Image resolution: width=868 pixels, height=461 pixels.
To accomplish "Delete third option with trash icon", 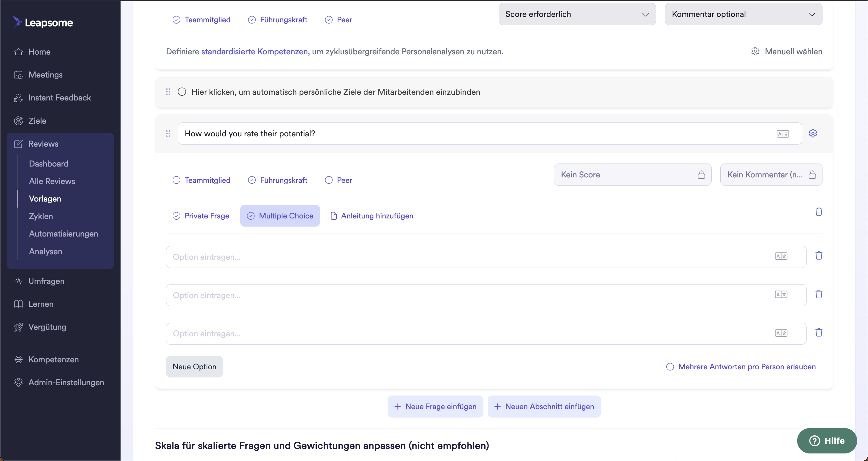I will point(819,332).
